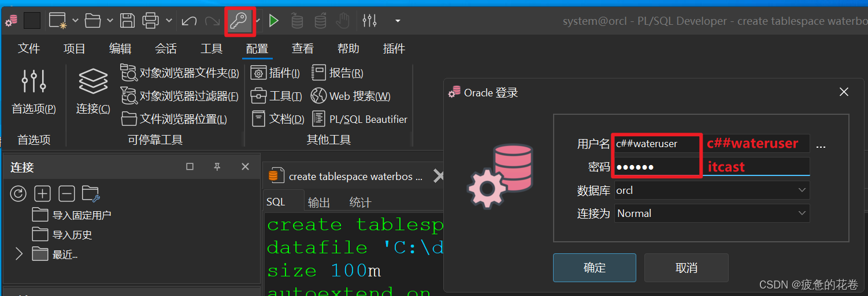Open 工具(T) configuration
Screen dimensions: 868x296
click(x=276, y=96)
